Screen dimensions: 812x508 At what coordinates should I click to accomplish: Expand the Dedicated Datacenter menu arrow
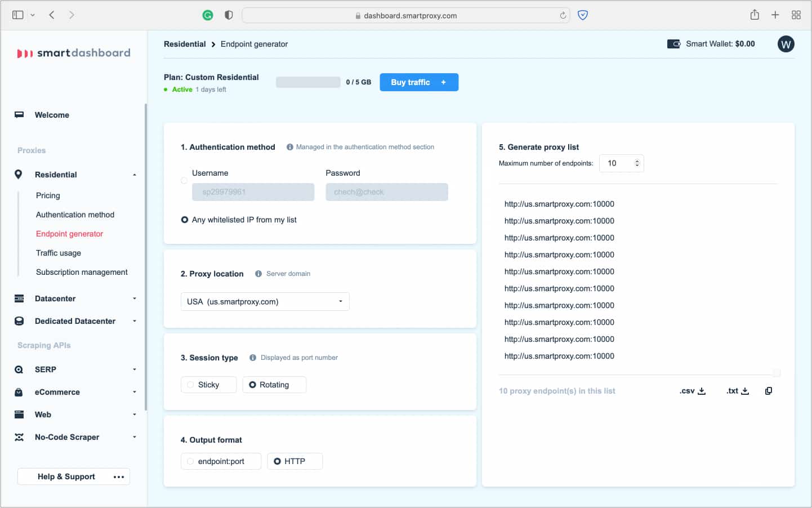coord(135,321)
